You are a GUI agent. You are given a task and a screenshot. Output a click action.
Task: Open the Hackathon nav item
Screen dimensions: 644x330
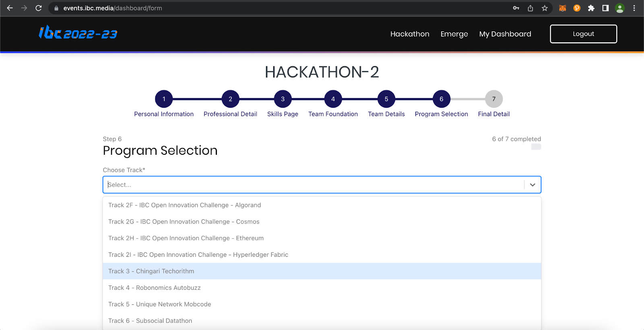410,34
